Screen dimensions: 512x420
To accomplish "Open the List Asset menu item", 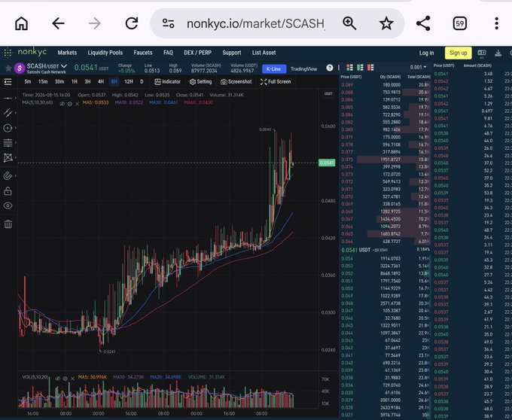I will pyautogui.click(x=264, y=53).
